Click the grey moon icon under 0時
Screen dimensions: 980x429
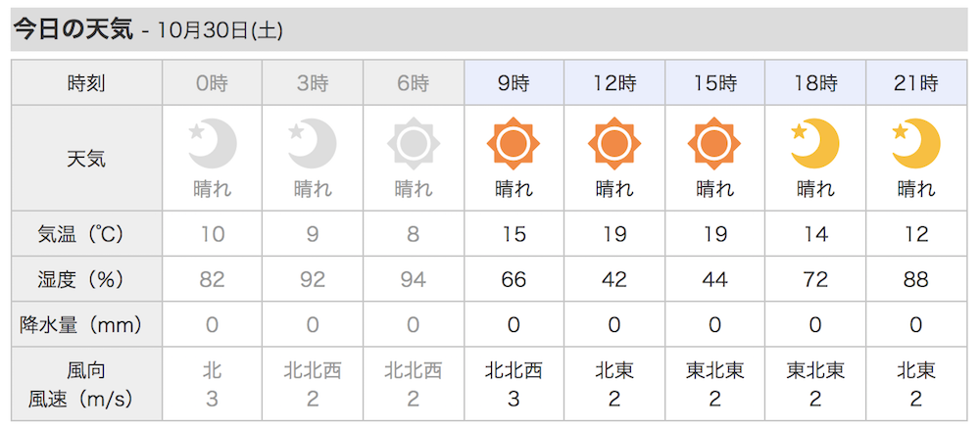(212, 144)
